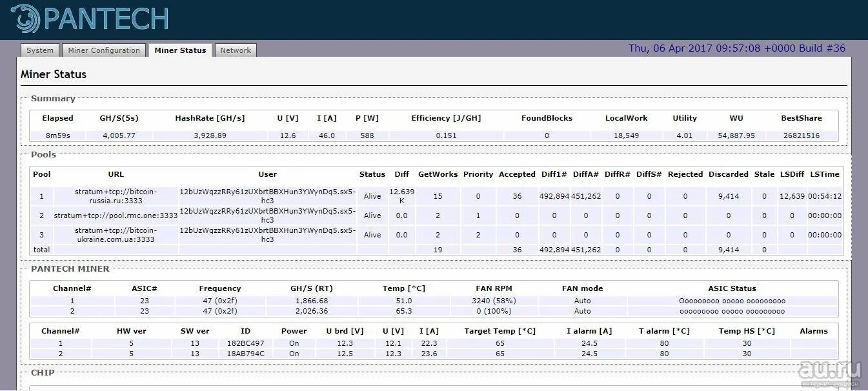Click the HashRate value 3,928.89

[x=210, y=135]
